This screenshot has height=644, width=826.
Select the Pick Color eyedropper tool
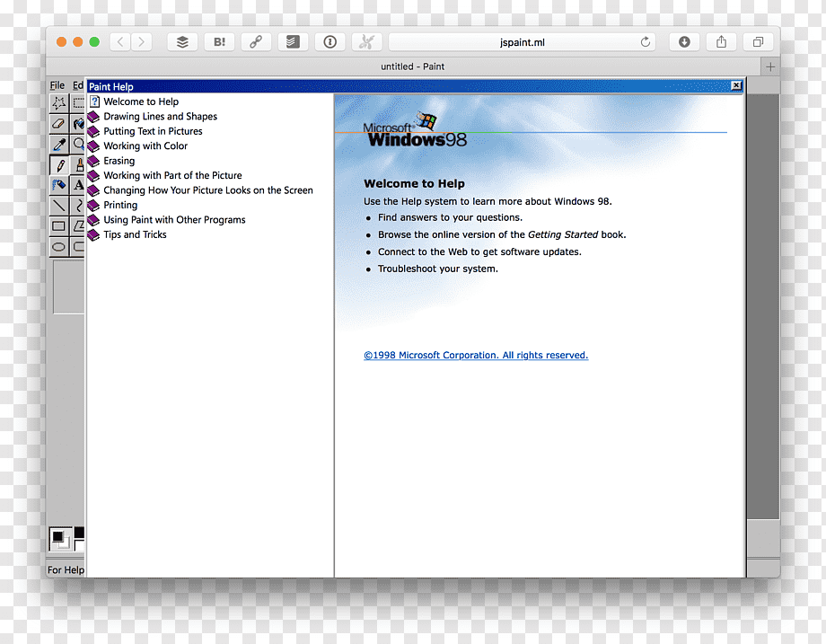[x=59, y=144]
